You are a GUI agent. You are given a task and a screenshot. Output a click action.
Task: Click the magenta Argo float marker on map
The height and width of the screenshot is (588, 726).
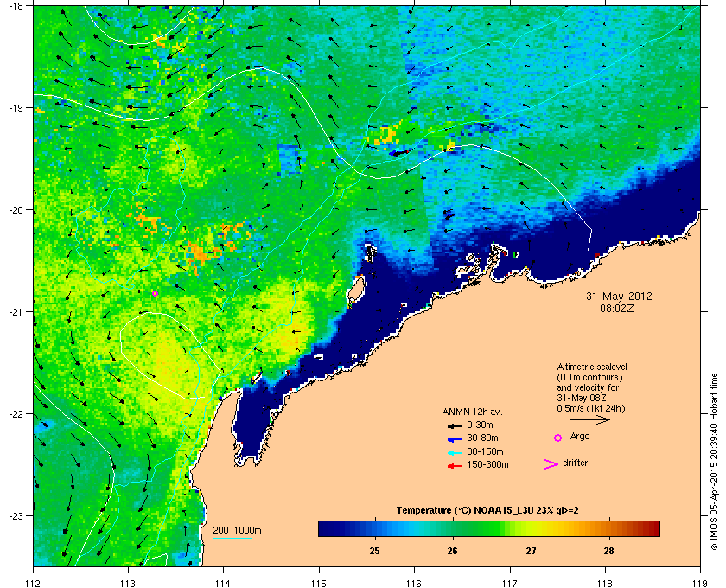pyautogui.click(x=155, y=293)
